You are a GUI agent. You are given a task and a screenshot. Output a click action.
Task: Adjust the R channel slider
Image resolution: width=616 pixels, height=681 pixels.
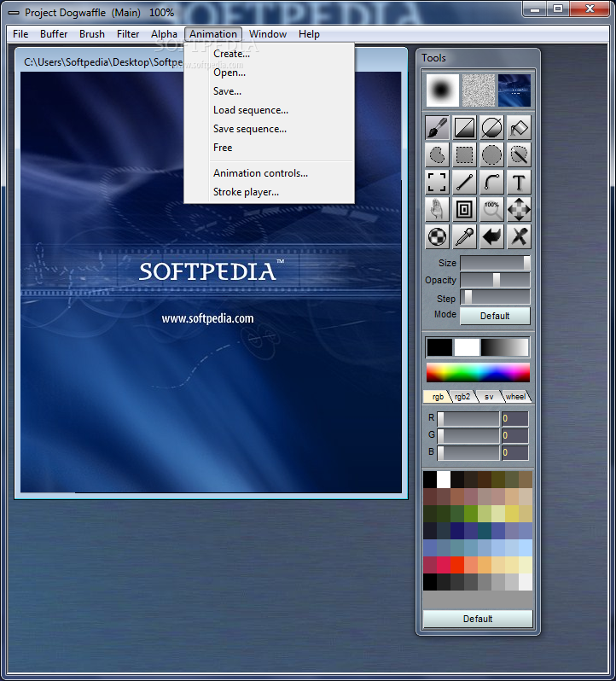(x=468, y=419)
